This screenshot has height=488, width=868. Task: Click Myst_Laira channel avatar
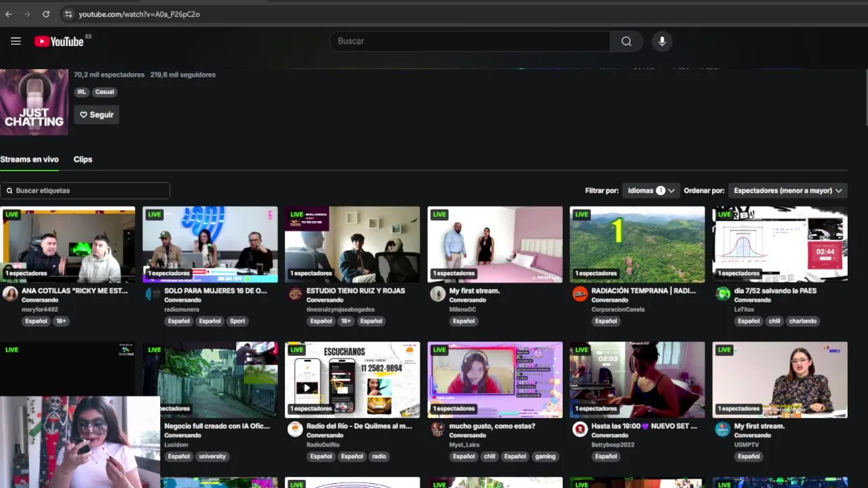pos(437,429)
